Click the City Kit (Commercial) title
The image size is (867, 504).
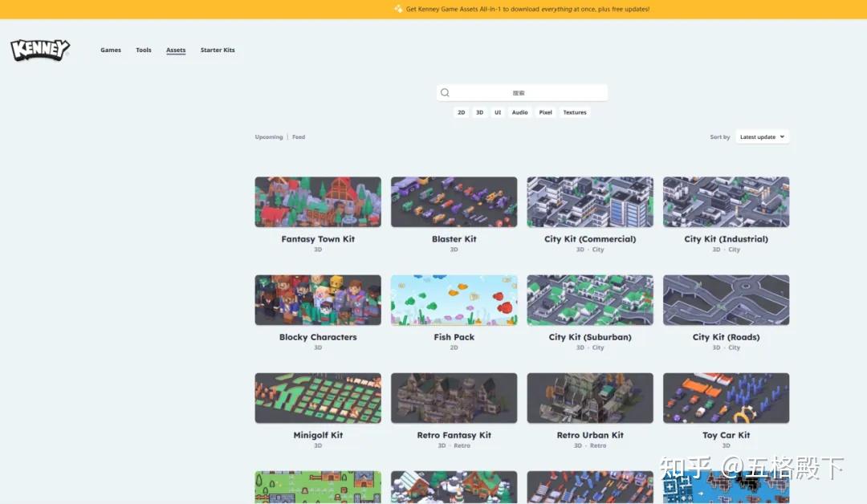pyautogui.click(x=590, y=239)
